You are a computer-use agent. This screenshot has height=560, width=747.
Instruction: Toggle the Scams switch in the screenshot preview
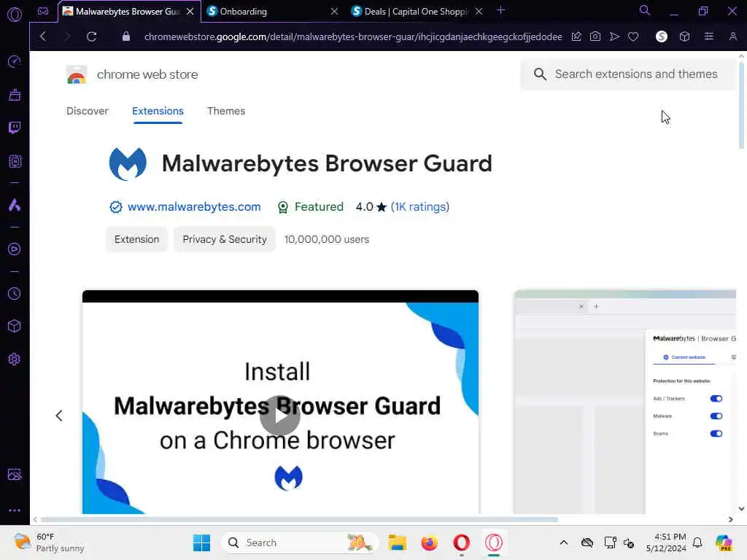tap(716, 433)
